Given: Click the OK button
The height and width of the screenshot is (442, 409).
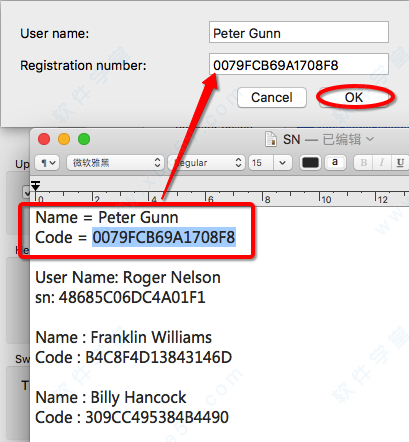Looking at the screenshot, I should click(x=354, y=98).
